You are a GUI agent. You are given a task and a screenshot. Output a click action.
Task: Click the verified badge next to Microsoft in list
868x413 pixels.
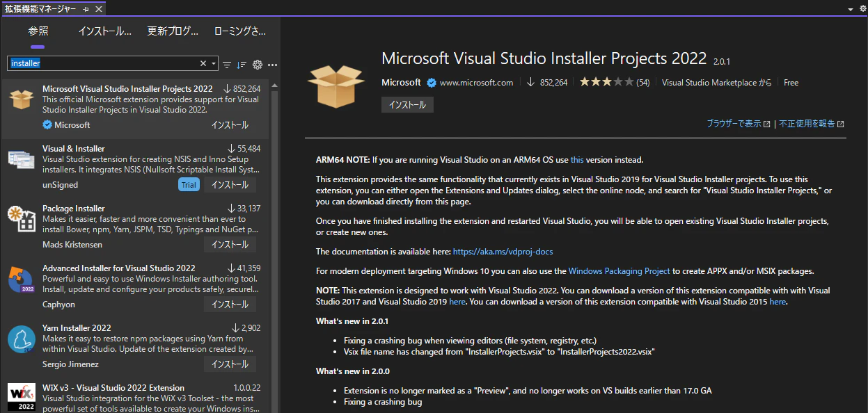coord(47,125)
